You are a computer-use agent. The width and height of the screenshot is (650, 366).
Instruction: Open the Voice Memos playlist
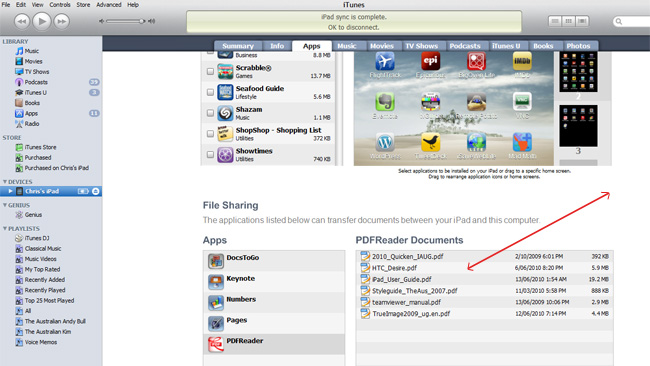tap(41, 342)
